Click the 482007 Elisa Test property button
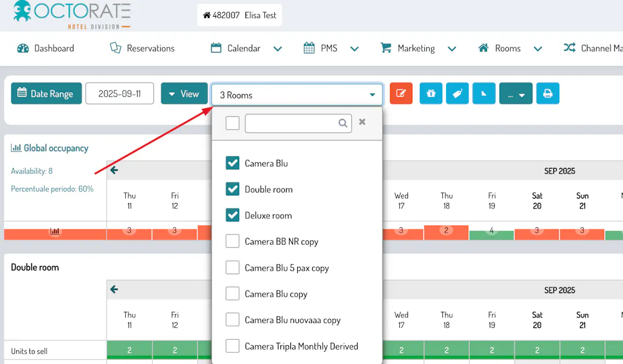The image size is (623, 364). point(240,15)
